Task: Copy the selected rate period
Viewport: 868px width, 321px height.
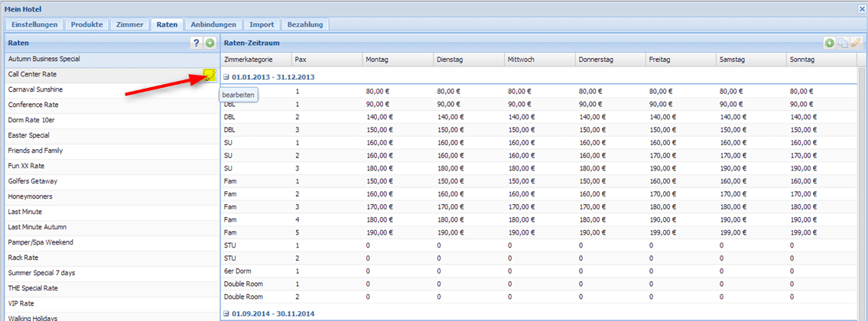Action: click(843, 44)
